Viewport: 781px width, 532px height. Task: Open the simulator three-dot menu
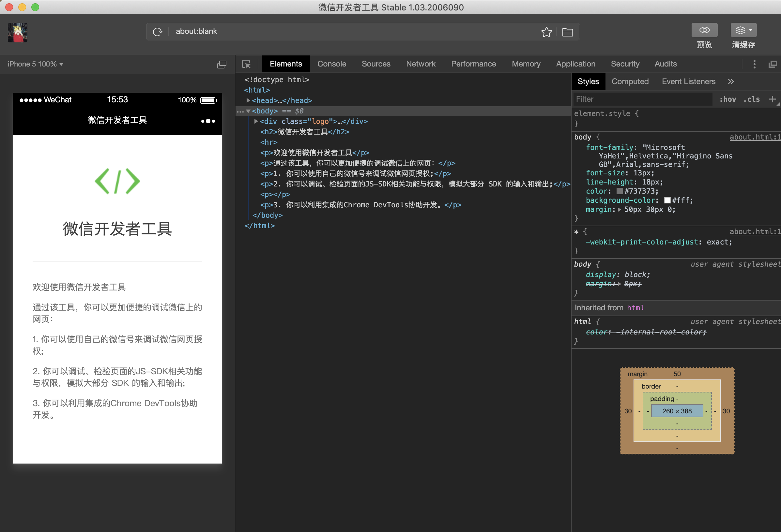(x=208, y=121)
